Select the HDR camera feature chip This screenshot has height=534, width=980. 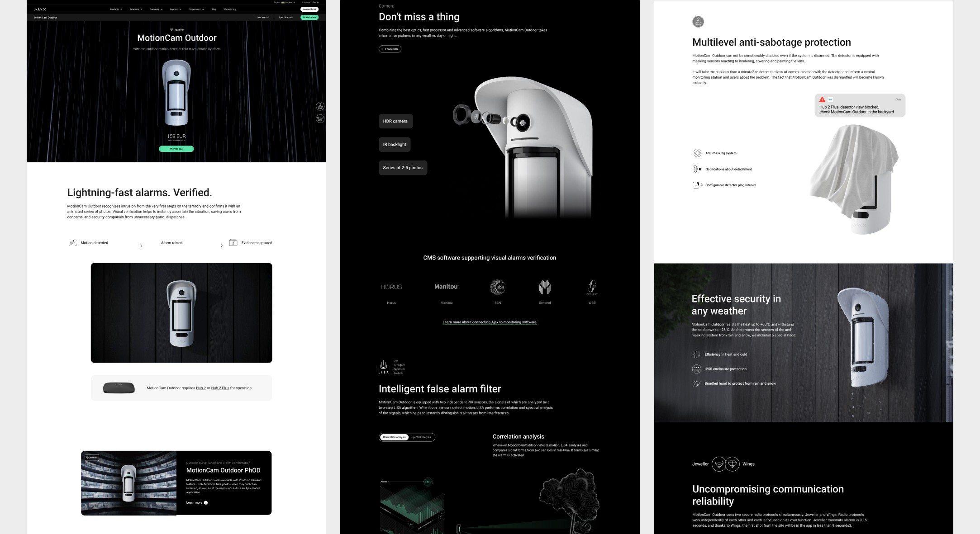click(x=395, y=121)
